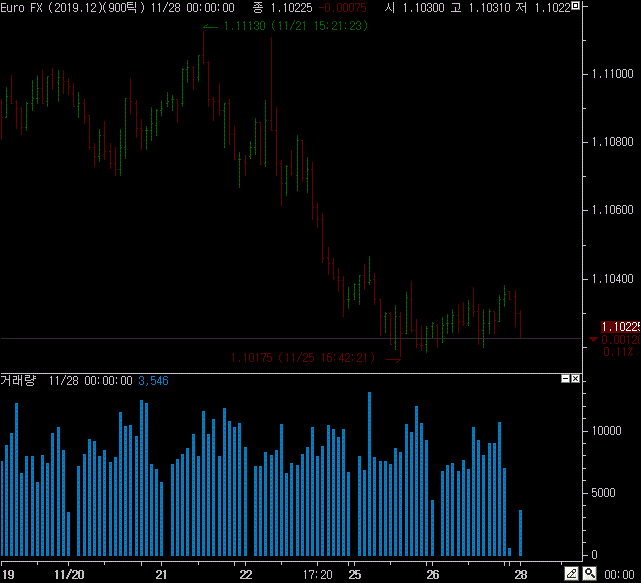This screenshot has height=583, width=641.
Task: Click the 11/20 date on the time axis
Action: click(69, 575)
